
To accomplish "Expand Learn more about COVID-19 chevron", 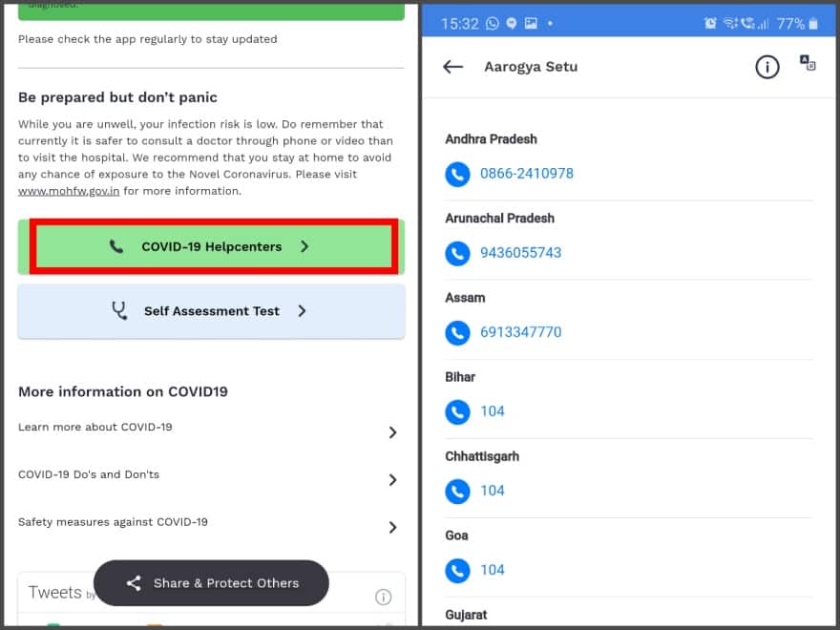I will 392,432.
